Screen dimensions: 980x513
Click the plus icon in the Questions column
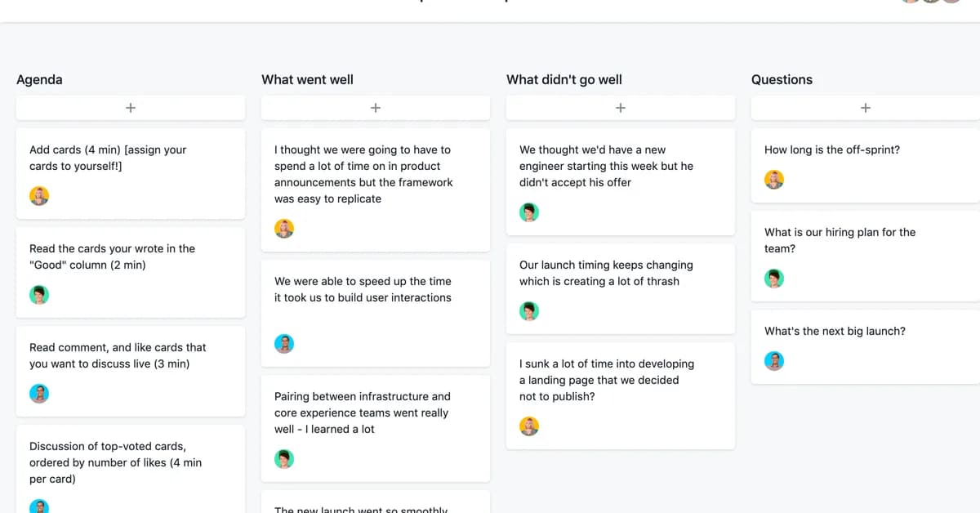(865, 107)
